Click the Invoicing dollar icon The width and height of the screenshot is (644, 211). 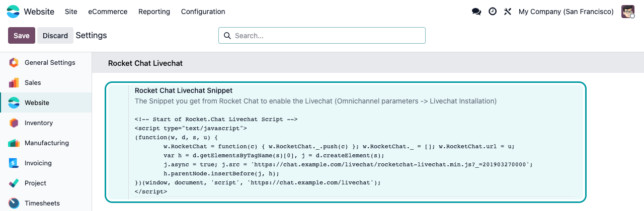[x=14, y=163]
